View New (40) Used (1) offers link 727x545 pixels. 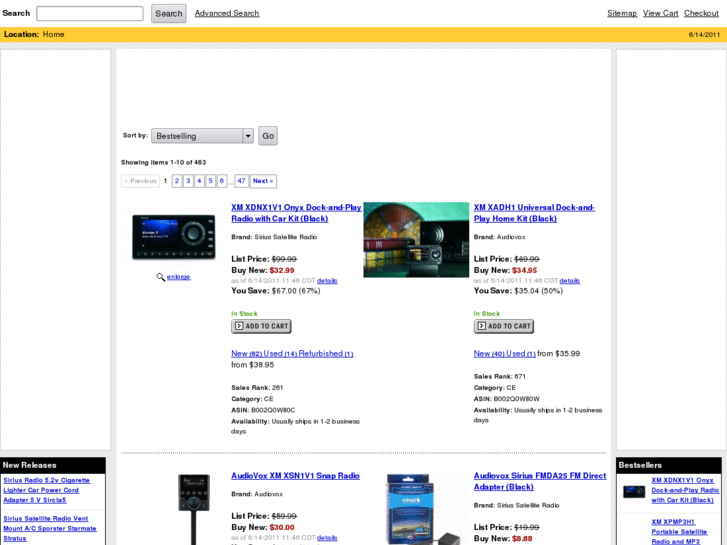[x=504, y=354]
